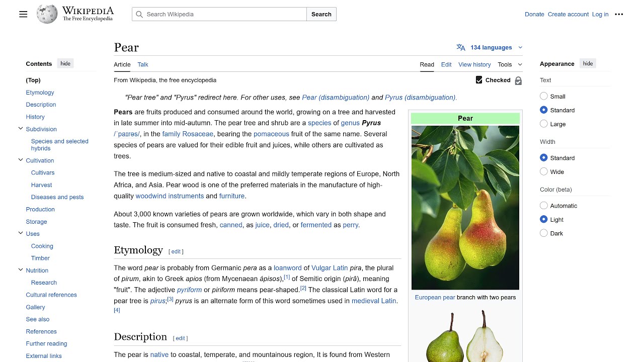Choose Dark color mode
644x362 pixels.
(x=543, y=233)
